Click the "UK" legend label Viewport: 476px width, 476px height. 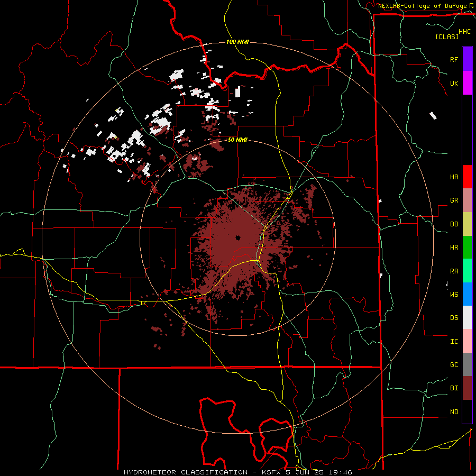[x=454, y=84]
